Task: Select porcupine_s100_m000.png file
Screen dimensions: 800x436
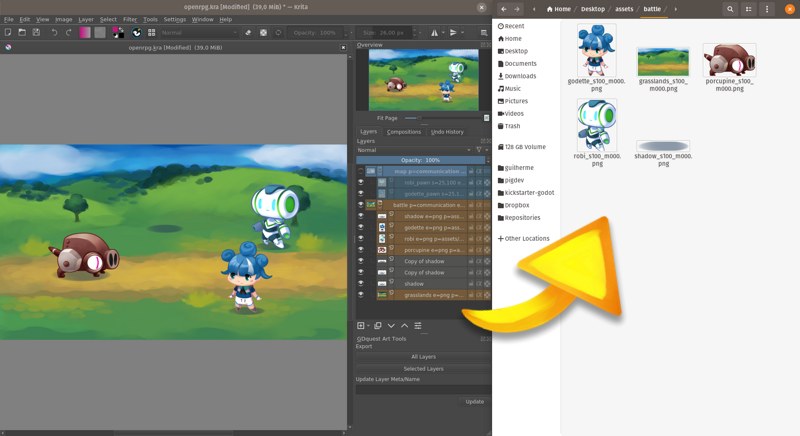Action: (x=729, y=67)
